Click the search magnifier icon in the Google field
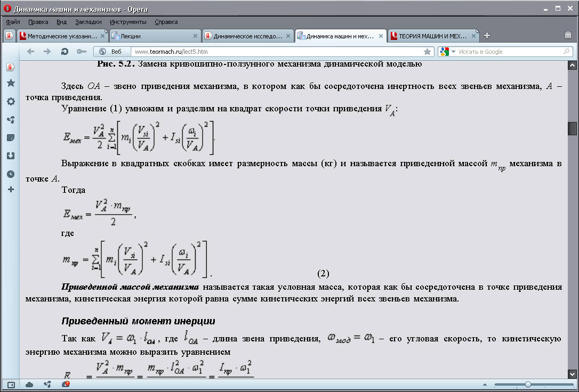The height and width of the screenshot is (392, 579). (x=566, y=52)
